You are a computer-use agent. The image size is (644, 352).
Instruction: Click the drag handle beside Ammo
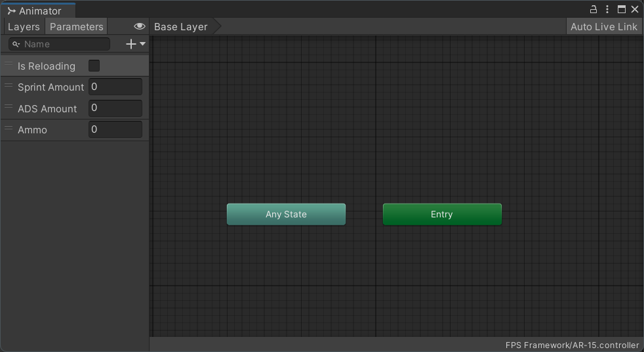click(9, 129)
